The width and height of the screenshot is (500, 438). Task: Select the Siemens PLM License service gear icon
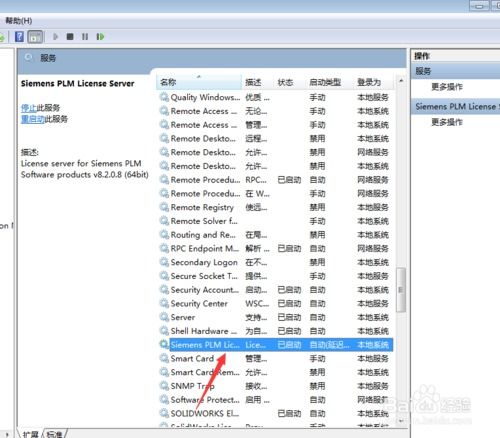[x=164, y=344]
